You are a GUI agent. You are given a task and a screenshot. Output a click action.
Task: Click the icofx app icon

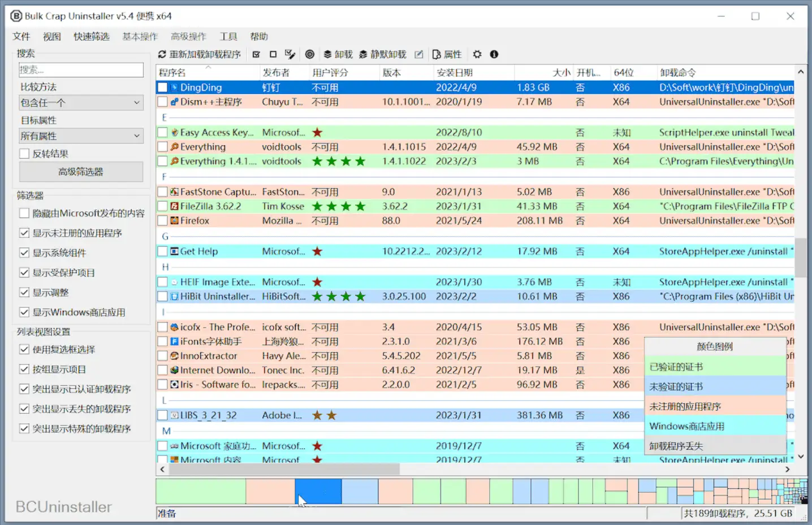click(x=175, y=327)
